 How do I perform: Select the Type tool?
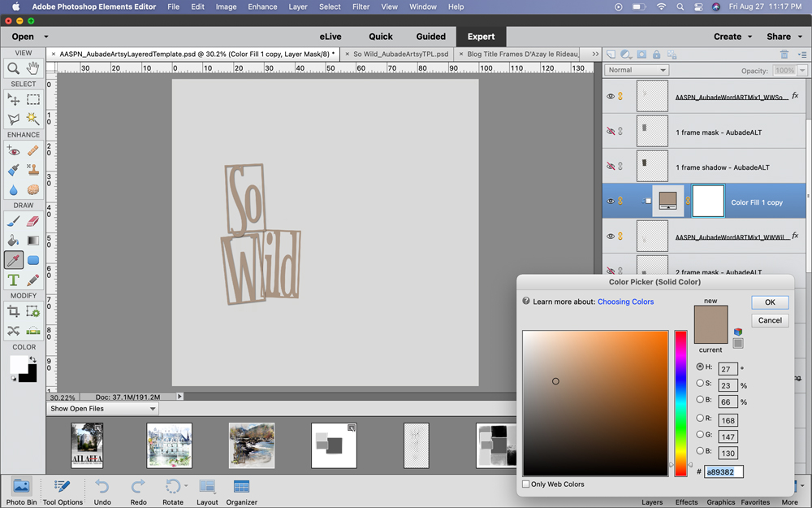click(14, 280)
